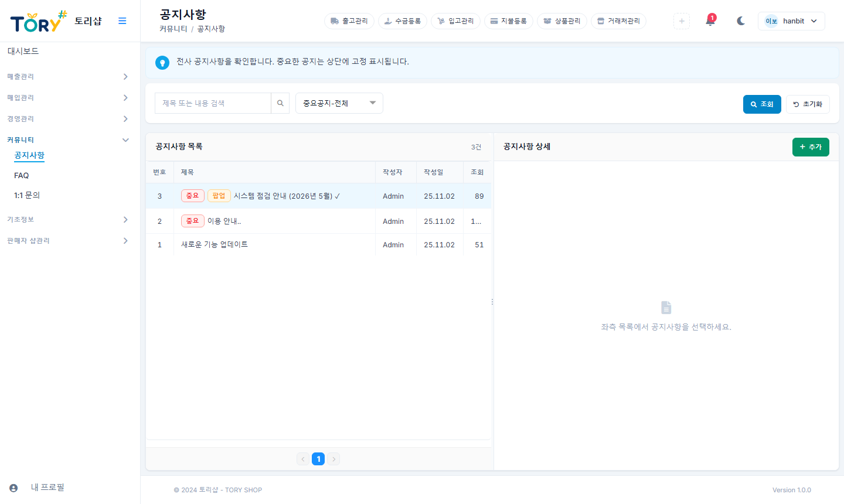Click page 1 in pagination
The image size is (844, 504).
tap(318, 459)
